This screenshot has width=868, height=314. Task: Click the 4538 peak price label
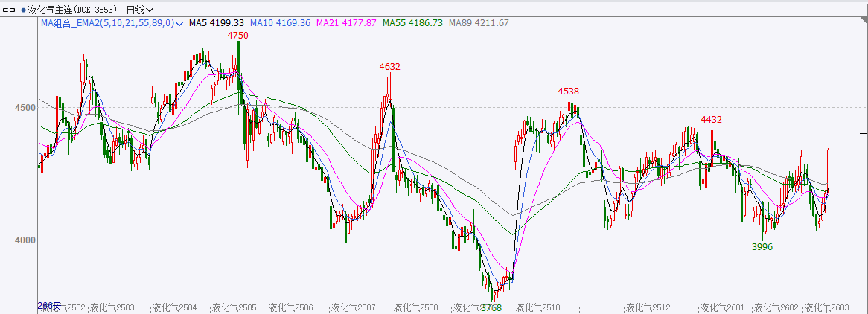tap(569, 91)
